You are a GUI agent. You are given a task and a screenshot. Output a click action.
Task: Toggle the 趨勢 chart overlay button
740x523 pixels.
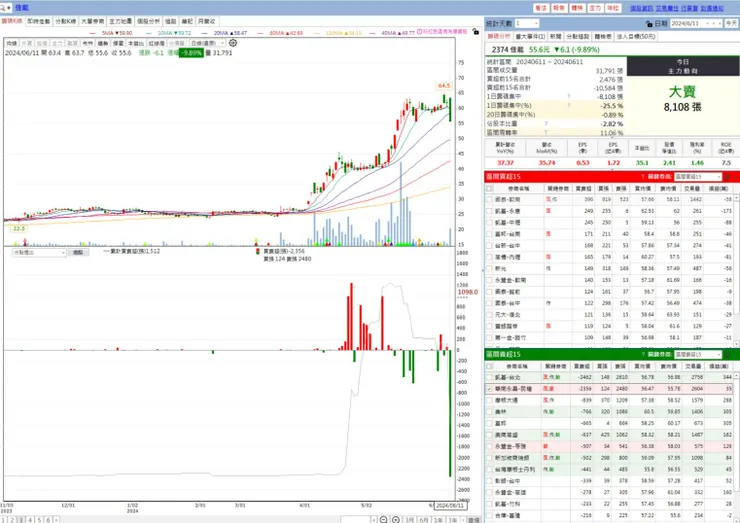coord(103,43)
